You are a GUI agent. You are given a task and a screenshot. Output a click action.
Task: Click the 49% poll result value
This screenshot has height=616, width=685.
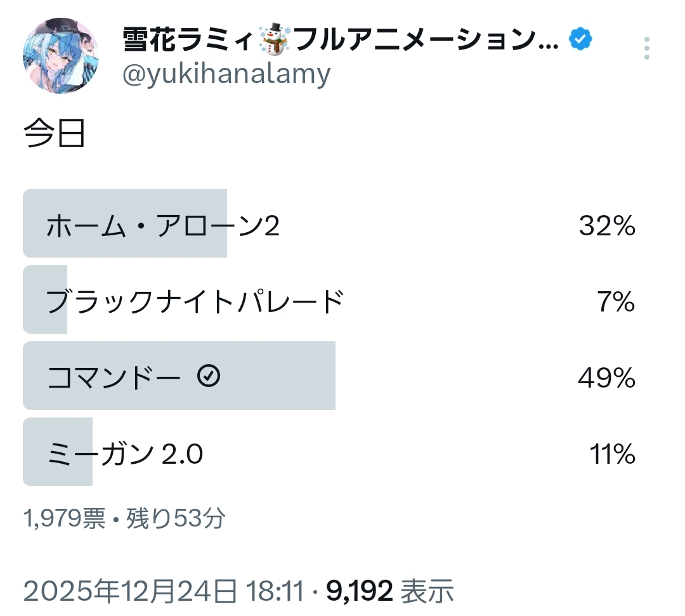tap(606, 379)
